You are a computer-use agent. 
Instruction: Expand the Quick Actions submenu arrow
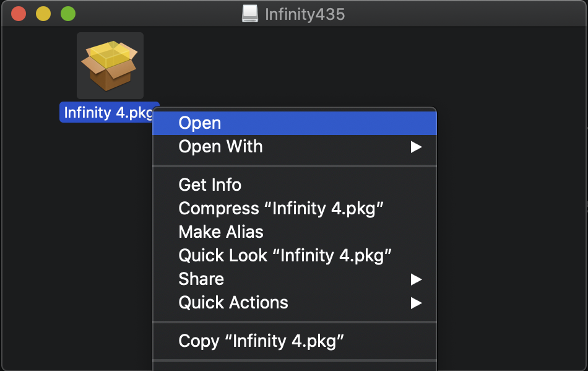(x=416, y=303)
